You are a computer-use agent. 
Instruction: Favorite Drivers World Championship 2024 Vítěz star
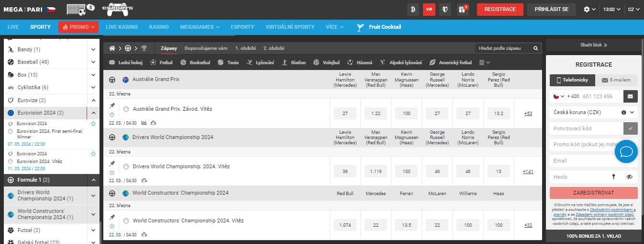coord(112,173)
